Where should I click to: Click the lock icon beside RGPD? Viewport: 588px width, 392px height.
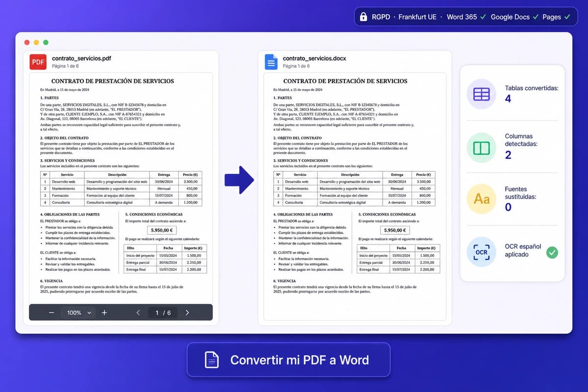click(x=363, y=17)
